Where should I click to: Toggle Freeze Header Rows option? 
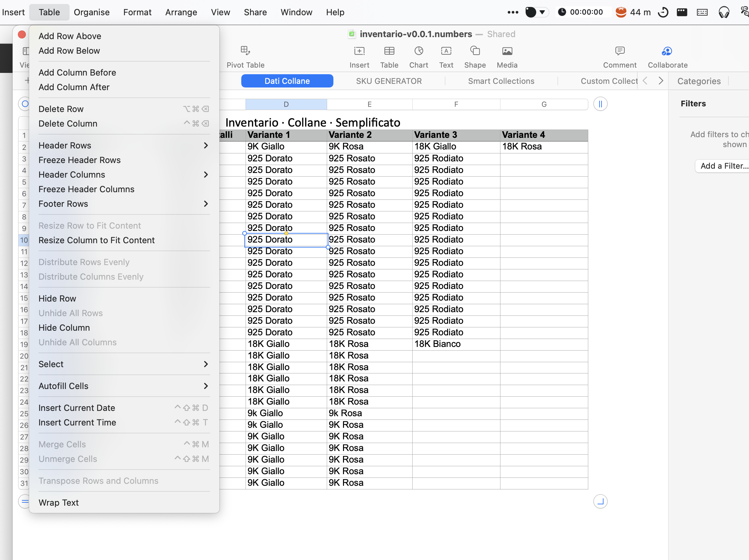point(80,160)
